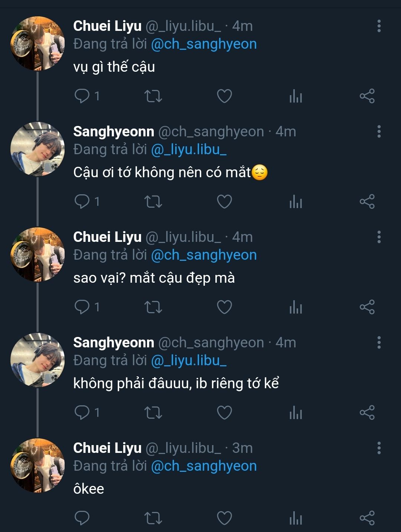Reply to the "vụ gì thế cậu" tweet
401x532 pixels.
point(82,96)
